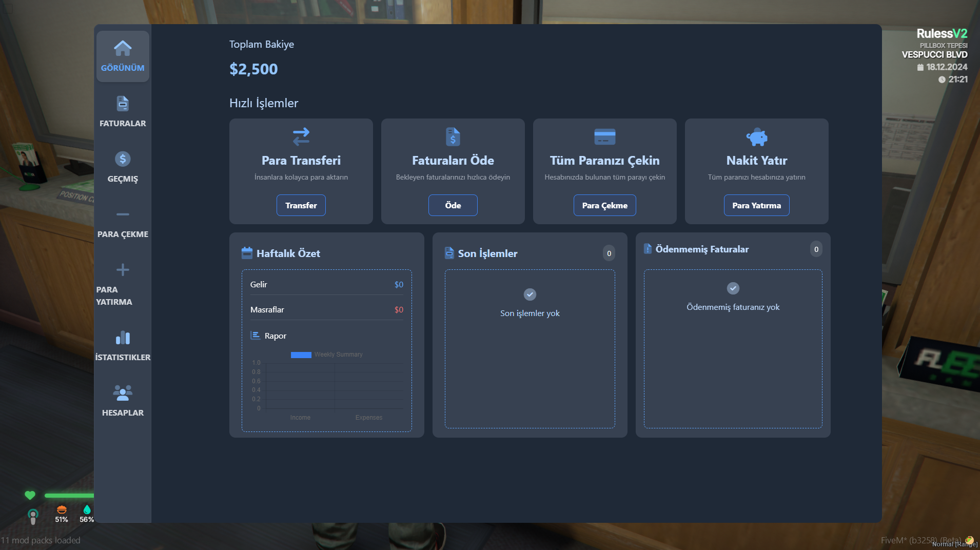This screenshot has height=550, width=980.
Task: Click the Hızlı İşlemler heading
Action: (x=264, y=103)
